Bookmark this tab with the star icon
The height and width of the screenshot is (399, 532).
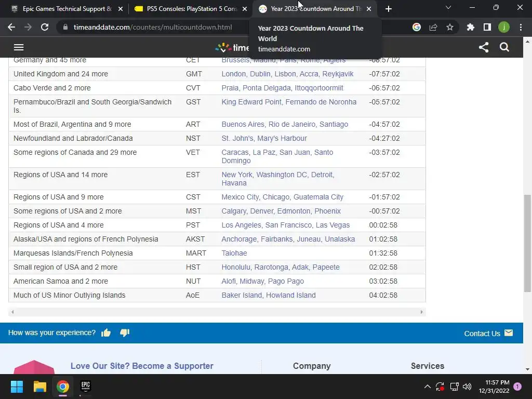tap(450, 27)
